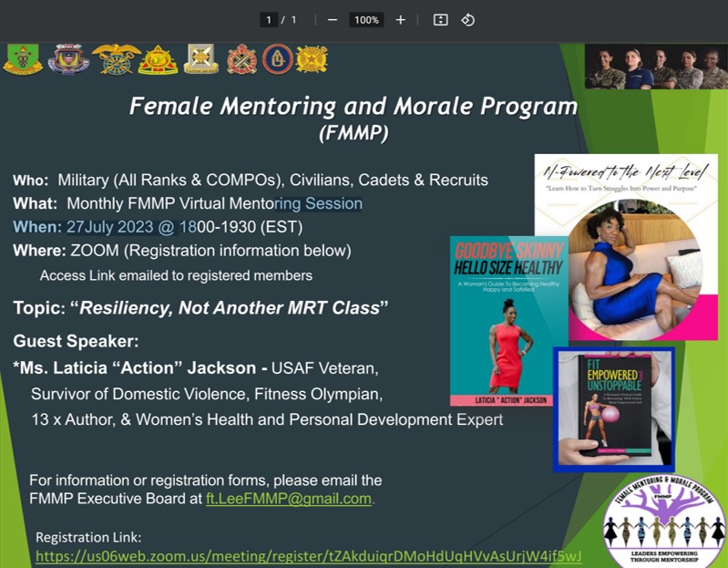Click the Survivor of Domestic Violence line
This screenshot has width=728, height=568.
(207, 394)
